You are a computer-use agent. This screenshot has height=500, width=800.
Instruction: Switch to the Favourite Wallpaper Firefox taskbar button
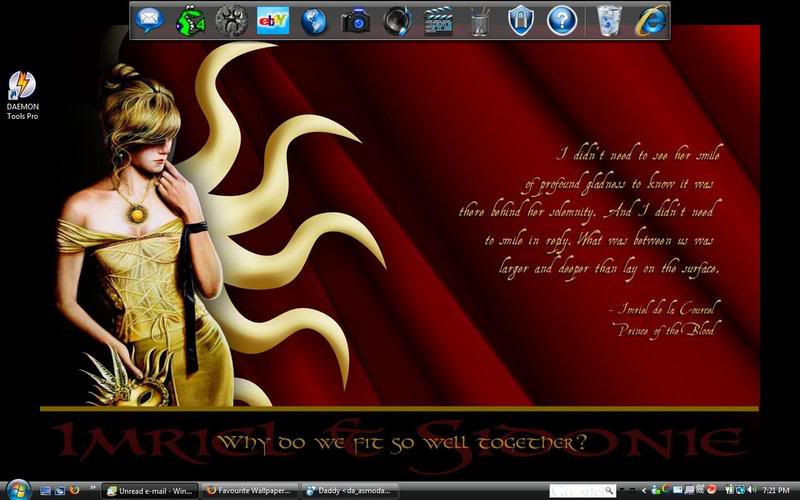tap(249, 491)
